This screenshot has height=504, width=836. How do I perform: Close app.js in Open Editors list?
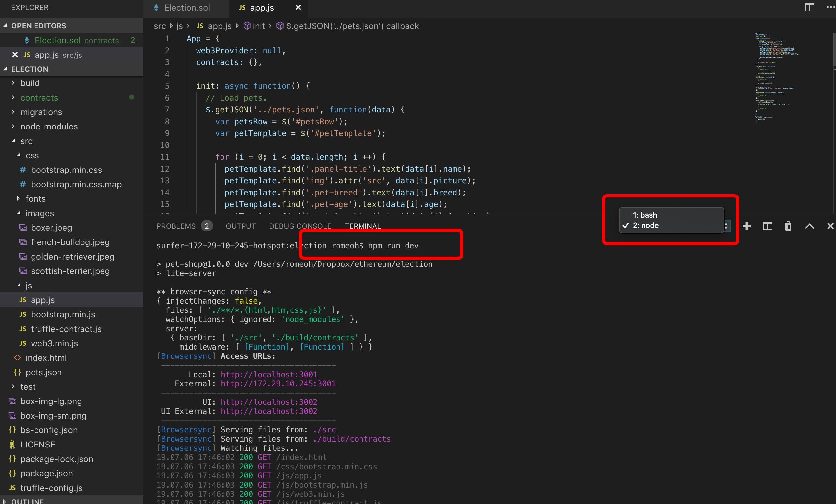pos(15,55)
